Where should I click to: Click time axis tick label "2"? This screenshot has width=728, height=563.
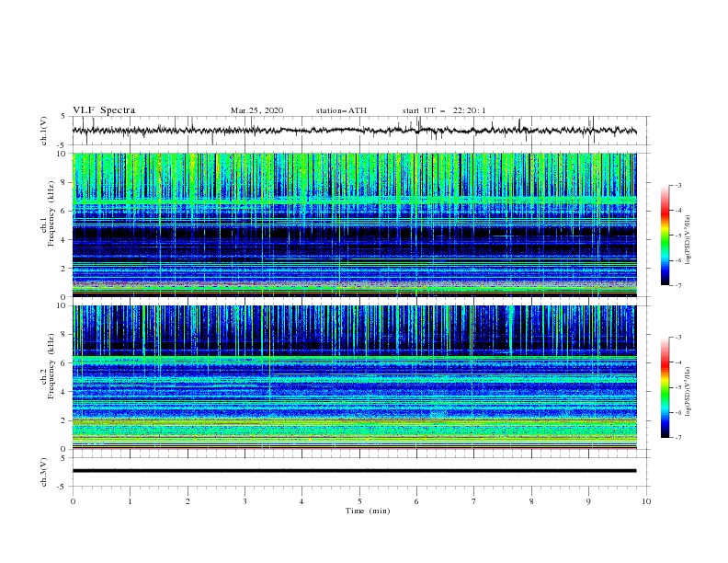click(188, 501)
